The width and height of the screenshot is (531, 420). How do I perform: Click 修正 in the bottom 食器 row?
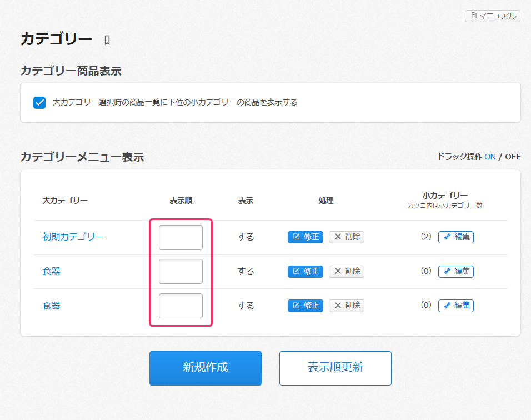click(305, 306)
